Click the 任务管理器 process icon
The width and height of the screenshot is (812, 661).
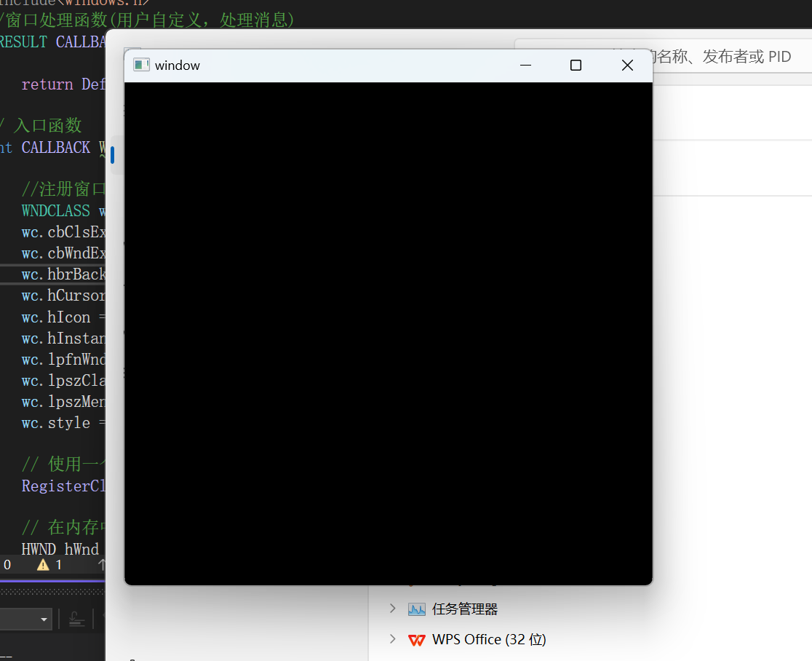click(x=417, y=609)
